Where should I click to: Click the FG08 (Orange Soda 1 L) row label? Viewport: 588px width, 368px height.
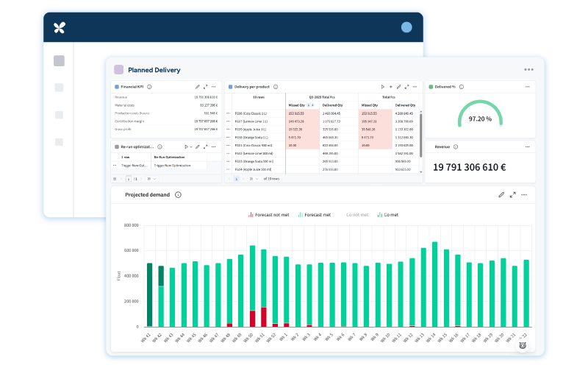(x=251, y=138)
